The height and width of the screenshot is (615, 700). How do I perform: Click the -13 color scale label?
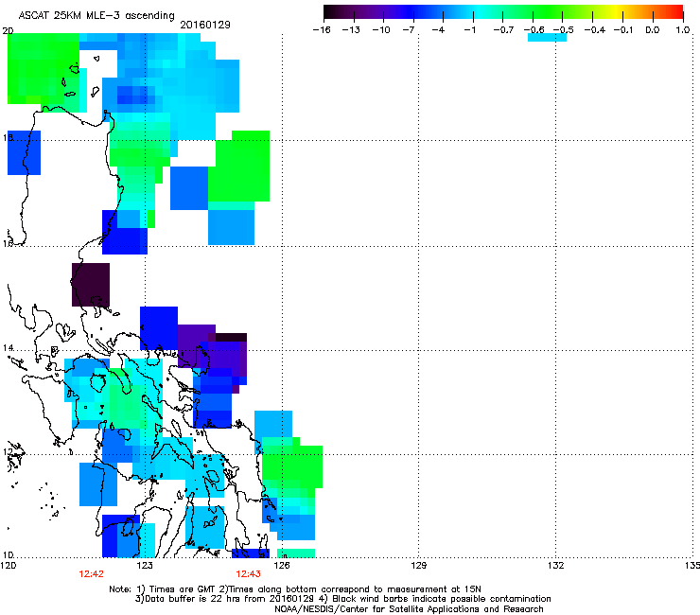(x=351, y=30)
